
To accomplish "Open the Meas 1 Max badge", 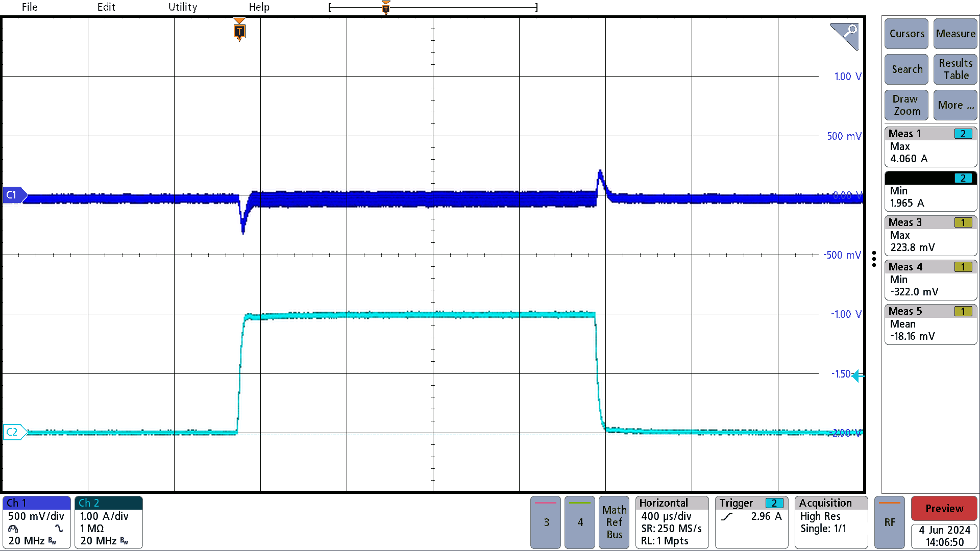I will (x=931, y=146).
